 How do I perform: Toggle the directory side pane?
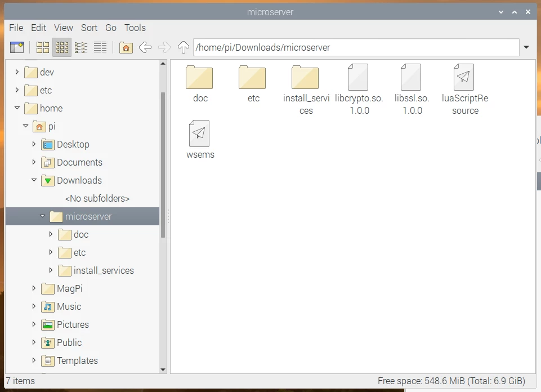(17, 47)
